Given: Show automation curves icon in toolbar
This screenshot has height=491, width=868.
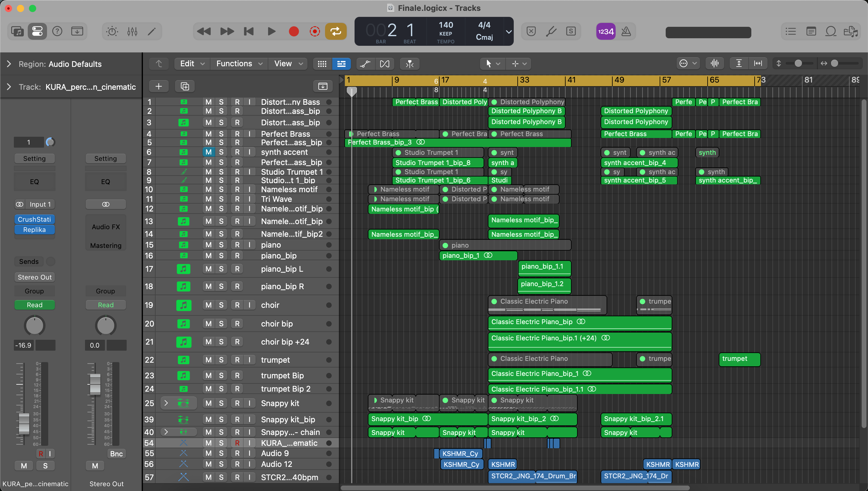Looking at the screenshot, I should [x=365, y=64].
